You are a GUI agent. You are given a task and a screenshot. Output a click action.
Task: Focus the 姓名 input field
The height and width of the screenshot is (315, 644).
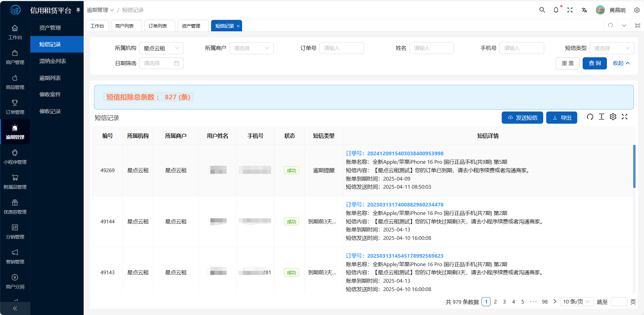[432, 48]
